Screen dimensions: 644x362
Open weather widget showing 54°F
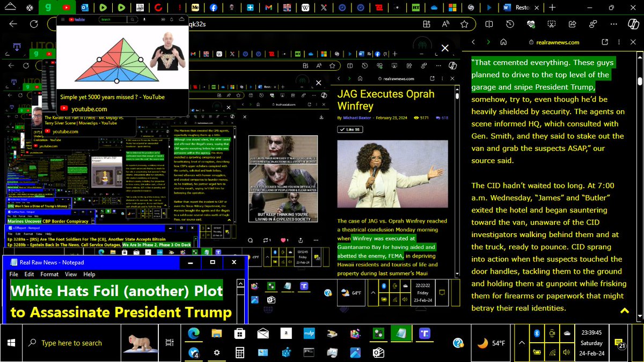pos(492,343)
